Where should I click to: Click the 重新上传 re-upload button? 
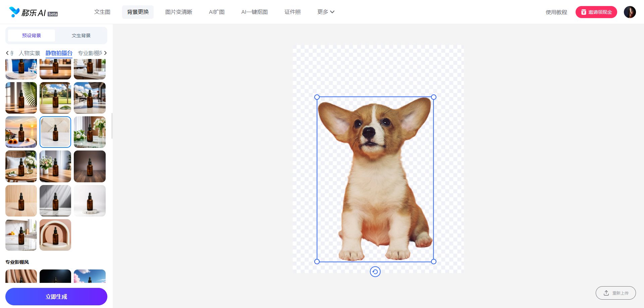(x=615, y=293)
